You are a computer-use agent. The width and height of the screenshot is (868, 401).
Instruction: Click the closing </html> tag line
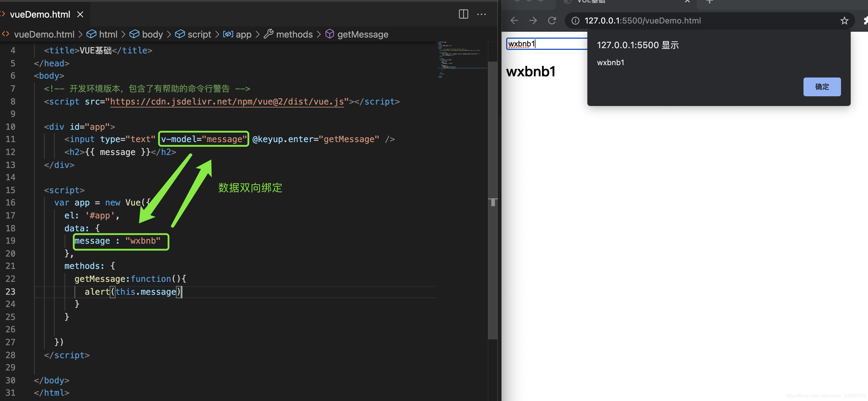click(52, 392)
